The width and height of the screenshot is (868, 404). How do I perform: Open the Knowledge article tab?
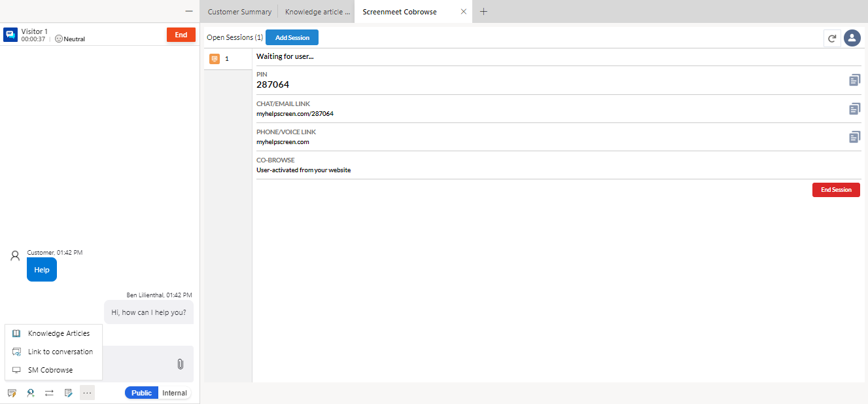pos(317,12)
